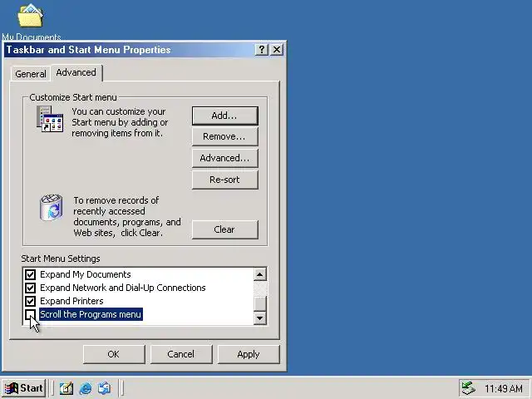
Task: Cancel the properties dialog
Action: click(181, 354)
